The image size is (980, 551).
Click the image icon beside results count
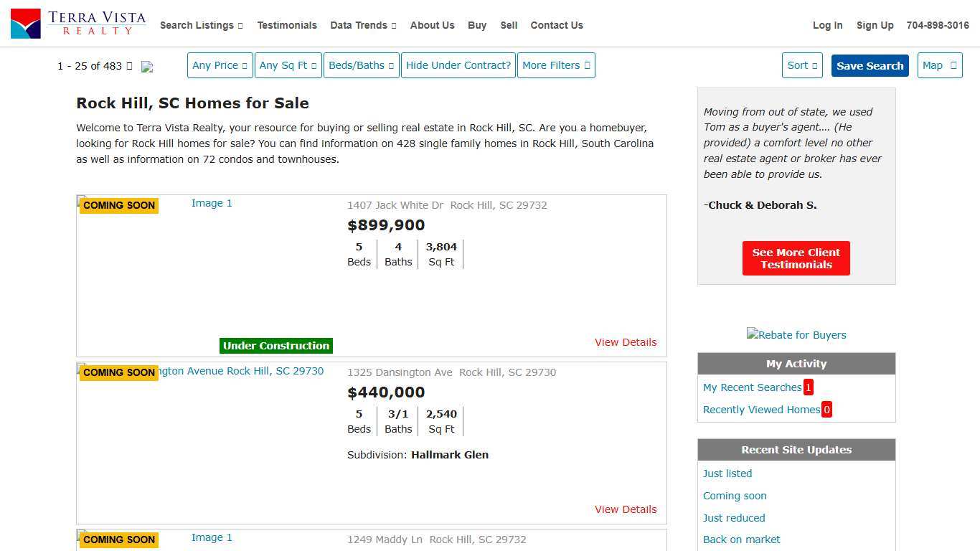click(147, 67)
